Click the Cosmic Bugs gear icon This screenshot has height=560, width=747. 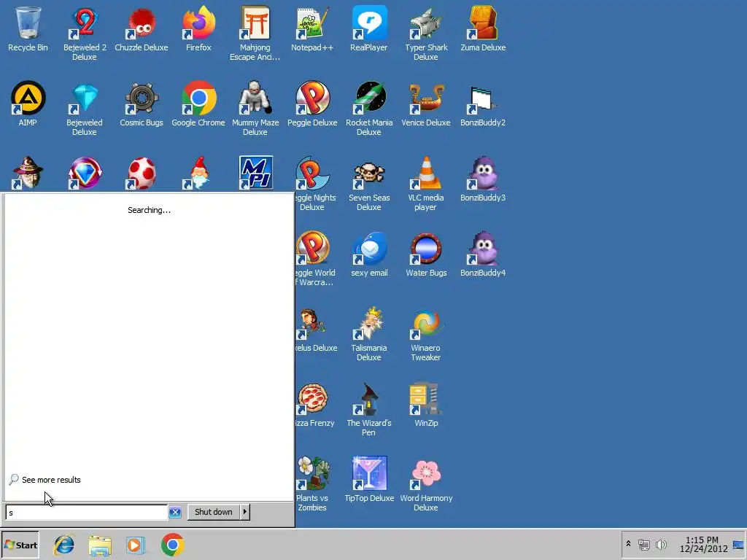click(142, 104)
